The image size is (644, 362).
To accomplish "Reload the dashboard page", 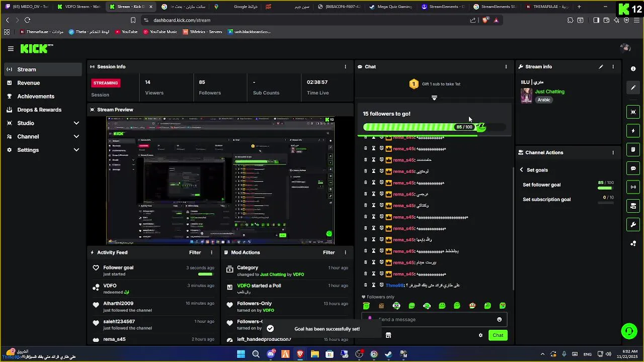I will pyautogui.click(x=27, y=20).
